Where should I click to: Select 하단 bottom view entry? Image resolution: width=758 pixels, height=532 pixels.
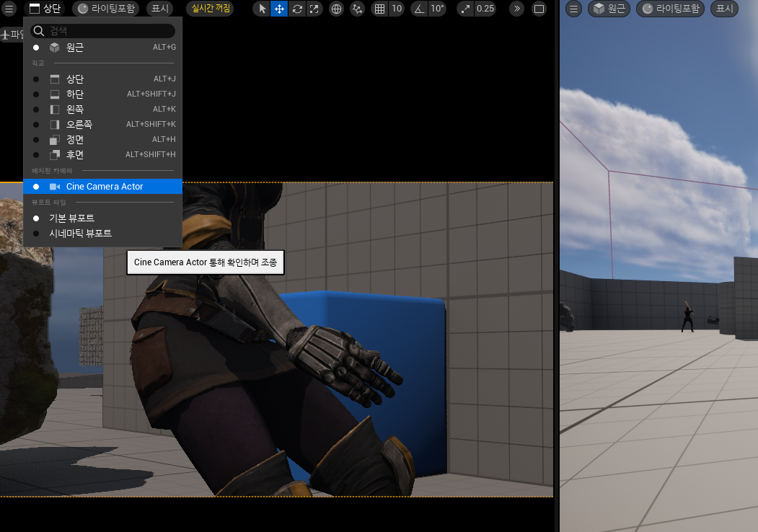103,94
